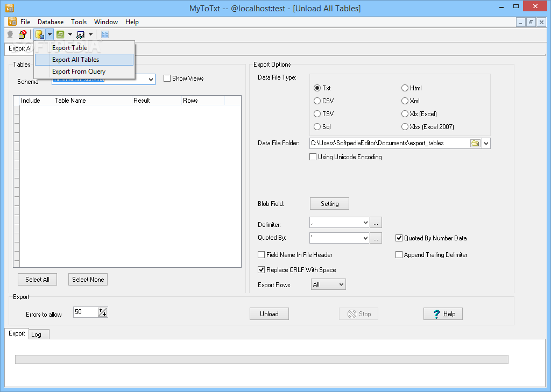Select the CSV file type radio button
Viewport: 551px width, 392px height.
pyautogui.click(x=317, y=101)
